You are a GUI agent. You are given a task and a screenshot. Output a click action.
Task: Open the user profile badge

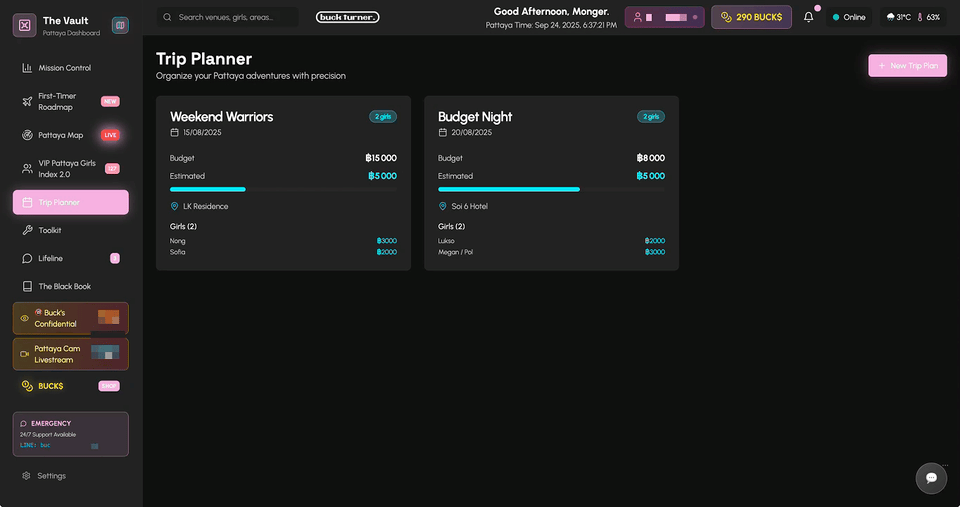(x=665, y=17)
